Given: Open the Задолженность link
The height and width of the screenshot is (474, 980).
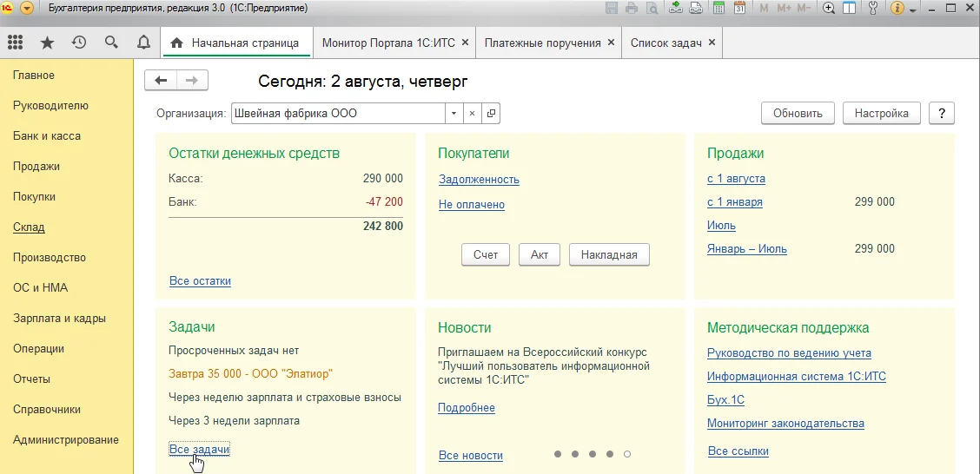Looking at the screenshot, I should coord(479,180).
